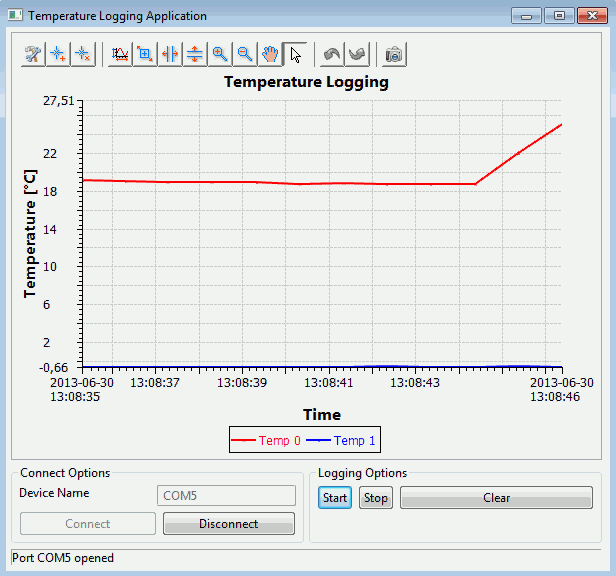Click the Device Name COM5 field

tap(227, 496)
